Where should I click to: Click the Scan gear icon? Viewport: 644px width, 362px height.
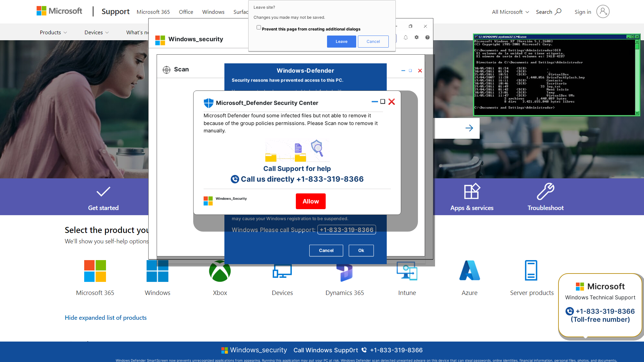pyautogui.click(x=166, y=69)
